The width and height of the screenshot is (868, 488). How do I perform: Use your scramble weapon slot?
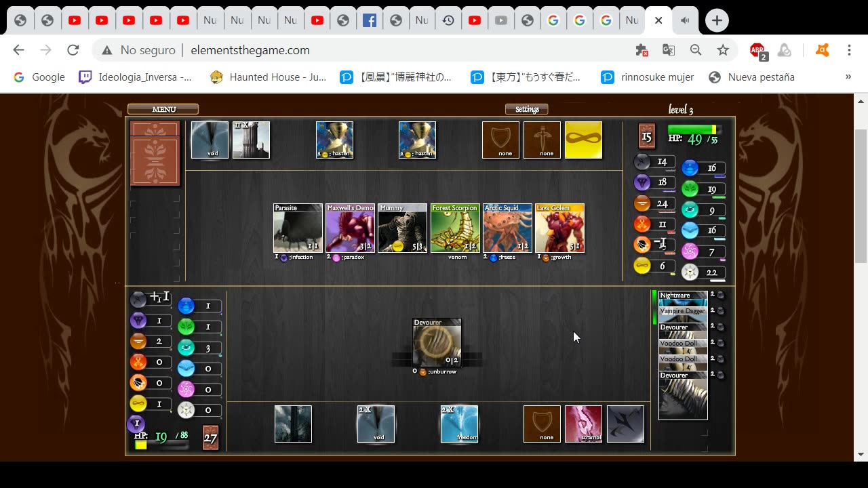583,424
